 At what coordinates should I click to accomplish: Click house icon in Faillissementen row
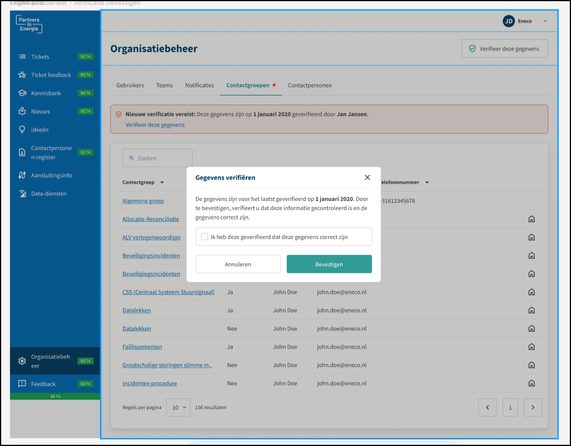531,347
